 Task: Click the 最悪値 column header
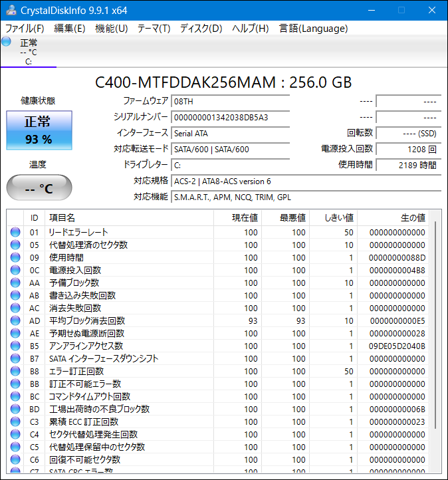tap(286, 217)
